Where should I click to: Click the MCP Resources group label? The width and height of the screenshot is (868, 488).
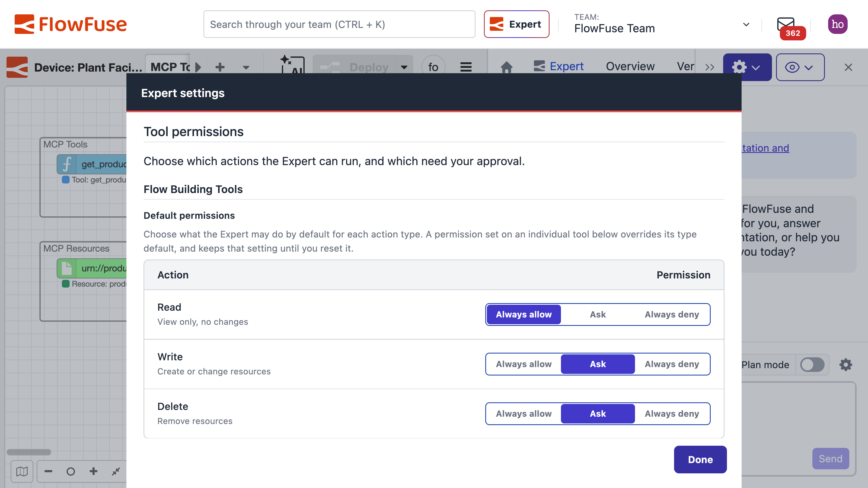76,248
